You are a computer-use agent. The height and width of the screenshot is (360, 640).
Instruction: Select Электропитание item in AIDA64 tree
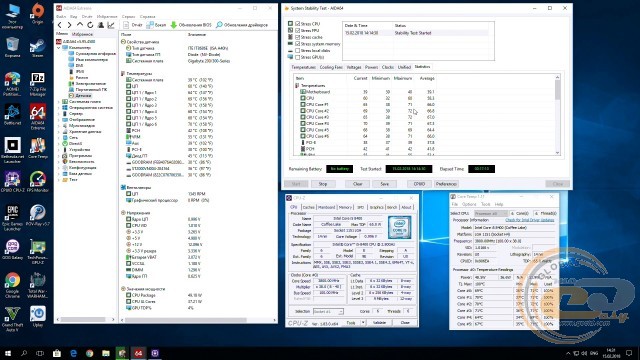(x=90, y=84)
